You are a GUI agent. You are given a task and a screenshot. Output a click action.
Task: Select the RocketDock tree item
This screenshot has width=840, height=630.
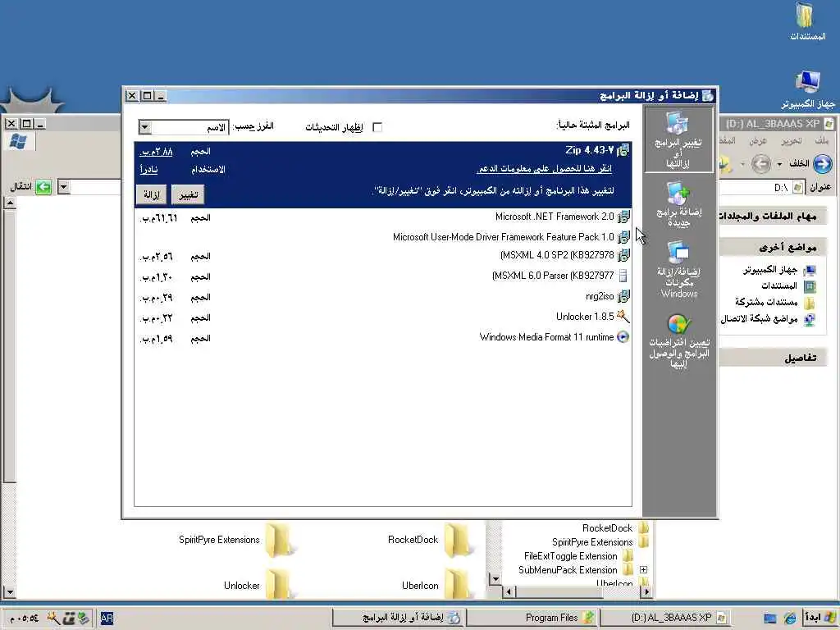[x=607, y=528]
